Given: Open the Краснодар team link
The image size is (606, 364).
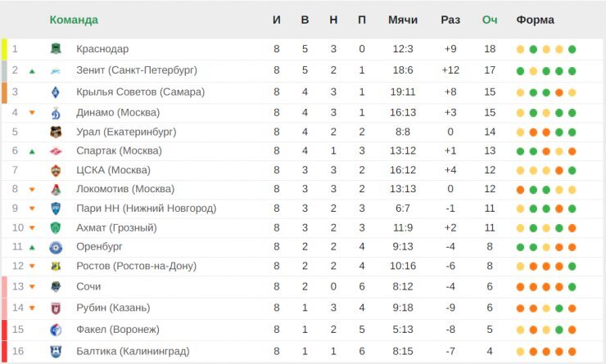Looking at the screenshot, I should [102, 49].
